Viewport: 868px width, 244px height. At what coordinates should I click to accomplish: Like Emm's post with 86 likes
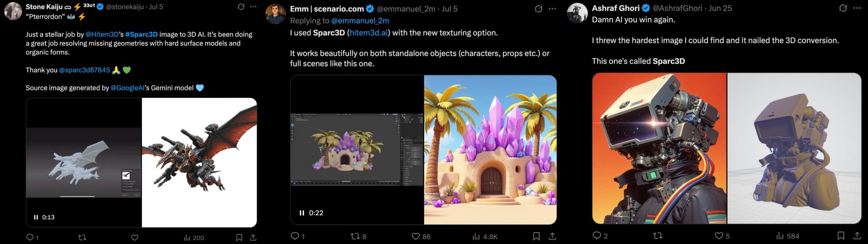(x=416, y=236)
